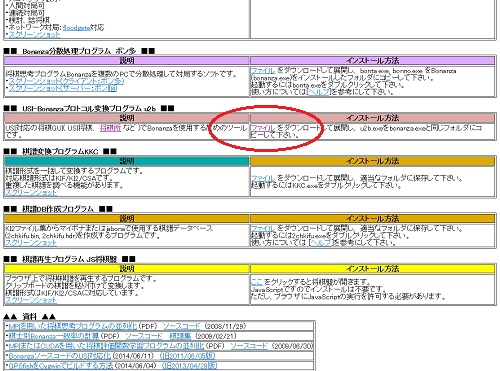This screenshot has height=371, width=500.
Task: Open ヘルプ link in the ボン多 install instructions
Action: pyautogui.click(x=319, y=92)
